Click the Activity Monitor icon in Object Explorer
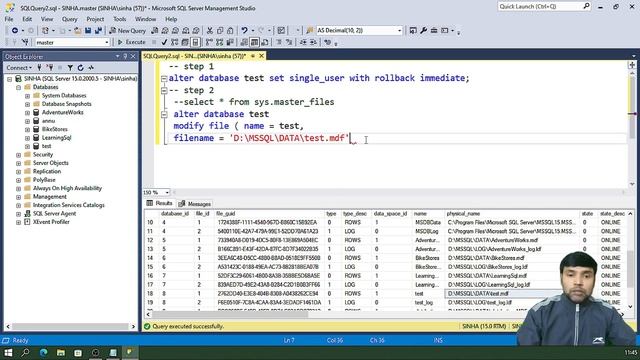 (x=91, y=68)
